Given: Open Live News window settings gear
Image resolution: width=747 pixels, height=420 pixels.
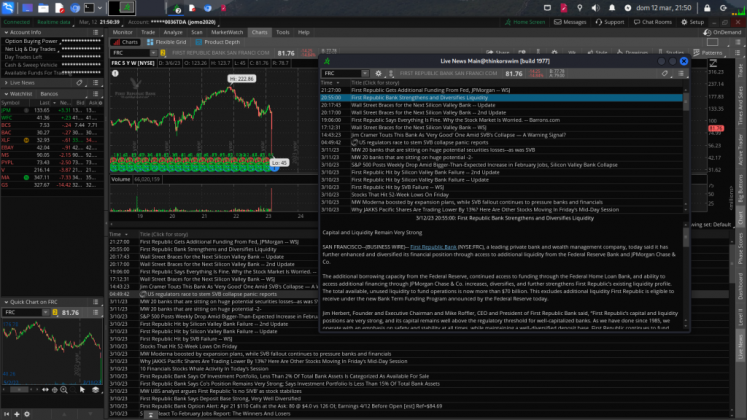Looking at the screenshot, I should (x=378, y=73).
